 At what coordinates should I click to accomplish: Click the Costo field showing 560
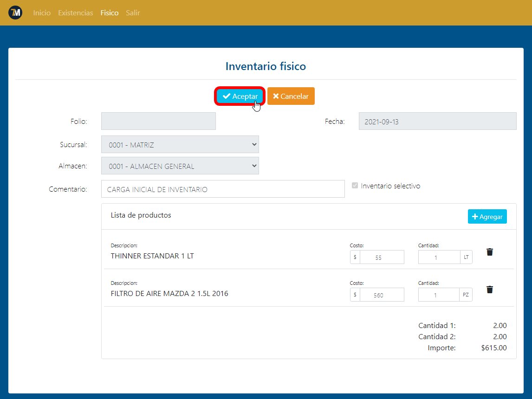[382, 295]
